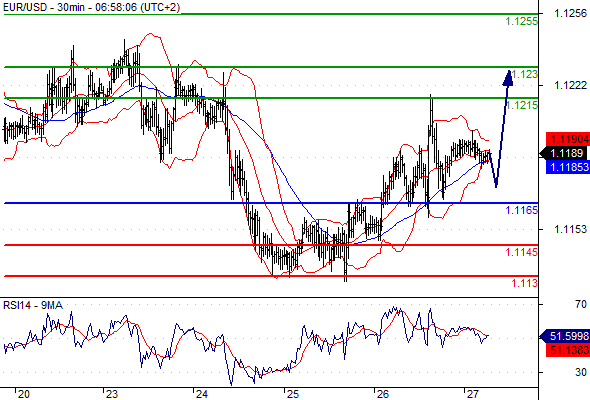Click the 1.1145 support level label
The width and height of the screenshot is (590, 400).
(522, 252)
